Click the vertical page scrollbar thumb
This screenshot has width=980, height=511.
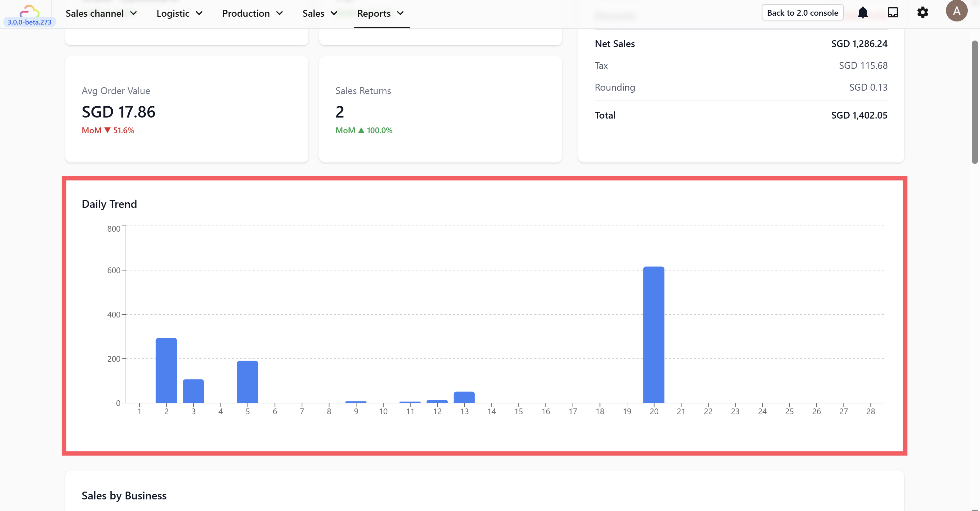[x=975, y=102]
